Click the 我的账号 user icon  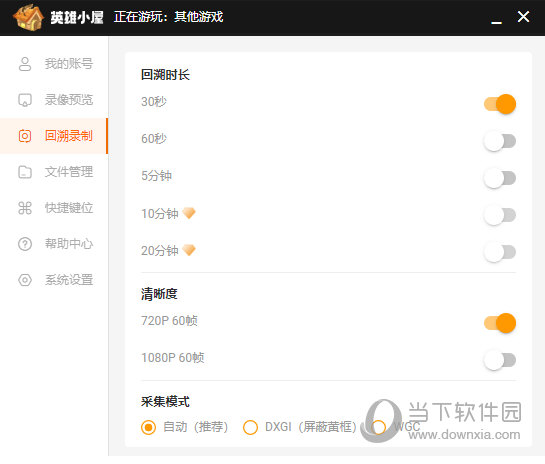pyautogui.click(x=25, y=64)
